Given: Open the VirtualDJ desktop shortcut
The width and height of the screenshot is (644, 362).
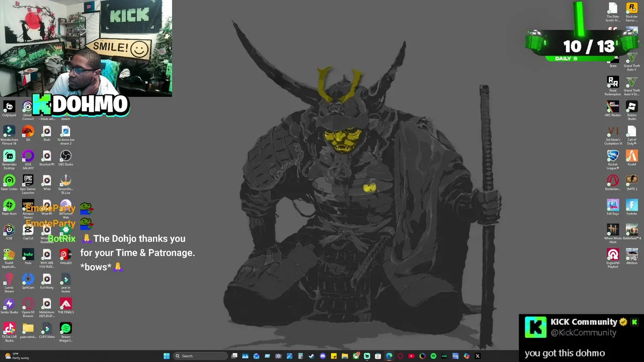Looking at the screenshot, I should [65, 257].
